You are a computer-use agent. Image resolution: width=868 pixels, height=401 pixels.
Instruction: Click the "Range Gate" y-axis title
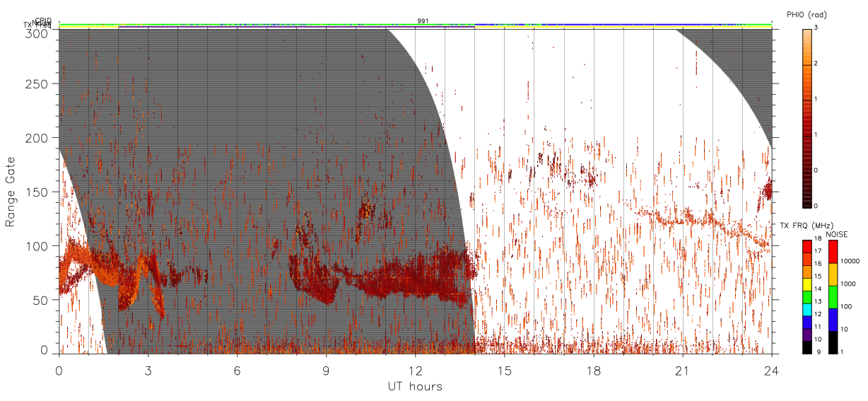[11, 192]
